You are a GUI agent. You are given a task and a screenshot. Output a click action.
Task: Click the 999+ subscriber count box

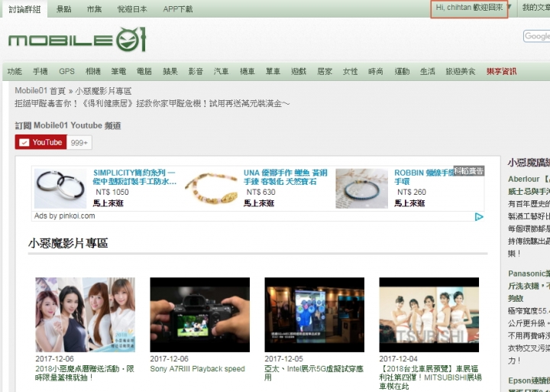coord(79,142)
